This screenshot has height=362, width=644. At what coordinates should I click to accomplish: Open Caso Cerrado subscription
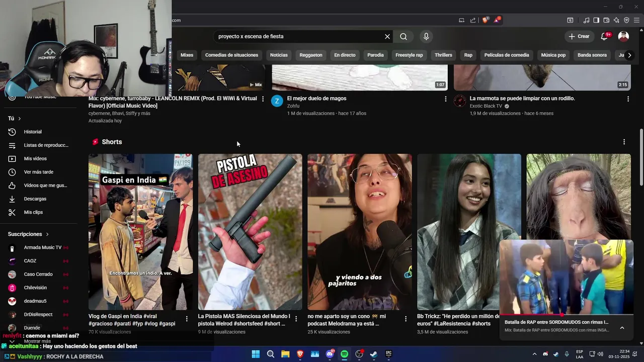click(x=38, y=275)
